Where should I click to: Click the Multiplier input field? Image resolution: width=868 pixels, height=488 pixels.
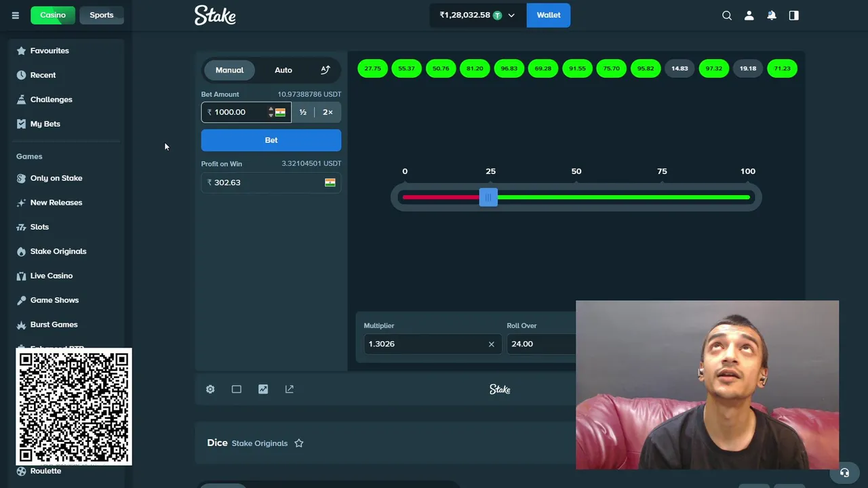(x=432, y=344)
